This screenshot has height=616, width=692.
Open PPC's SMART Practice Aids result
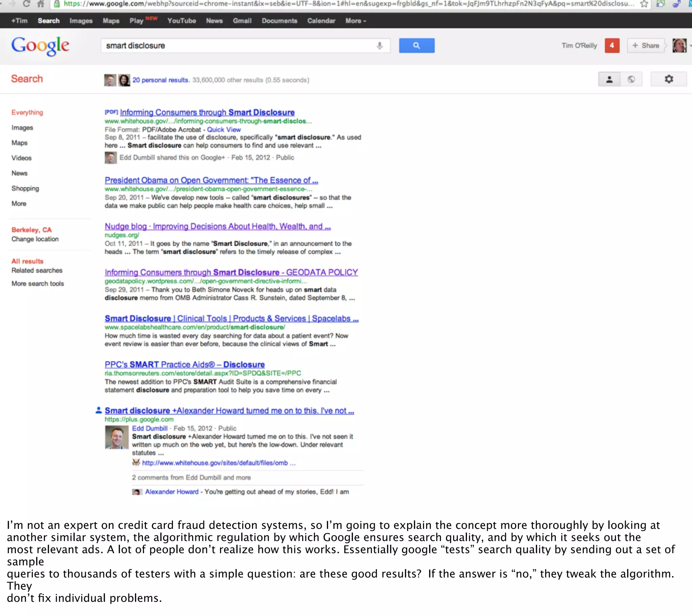pyautogui.click(x=184, y=364)
